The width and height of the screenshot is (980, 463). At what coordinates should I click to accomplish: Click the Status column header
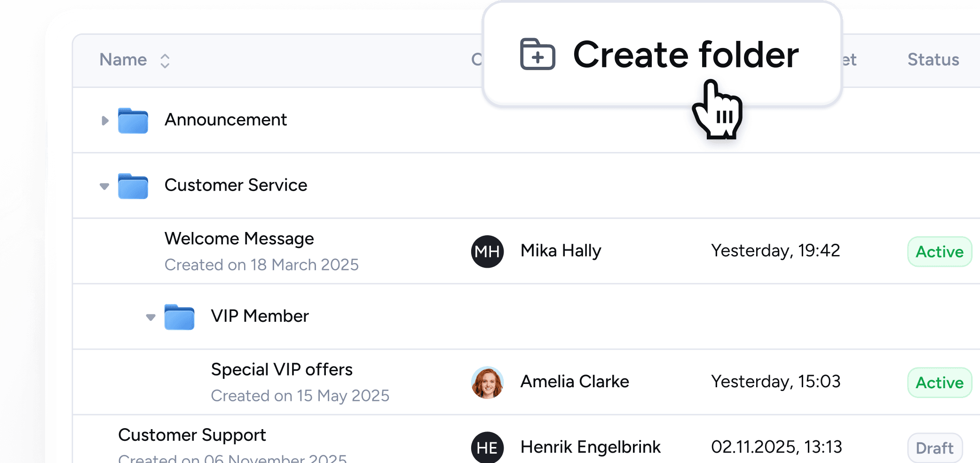[x=933, y=60]
